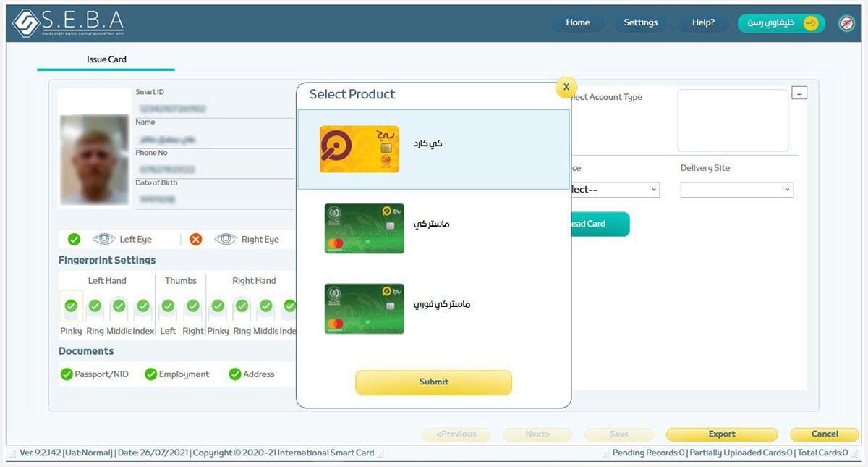Click the Phone No value field

coord(215,169)
